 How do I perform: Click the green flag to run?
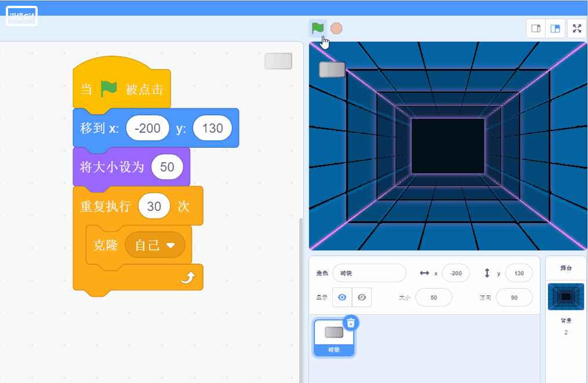318,28
